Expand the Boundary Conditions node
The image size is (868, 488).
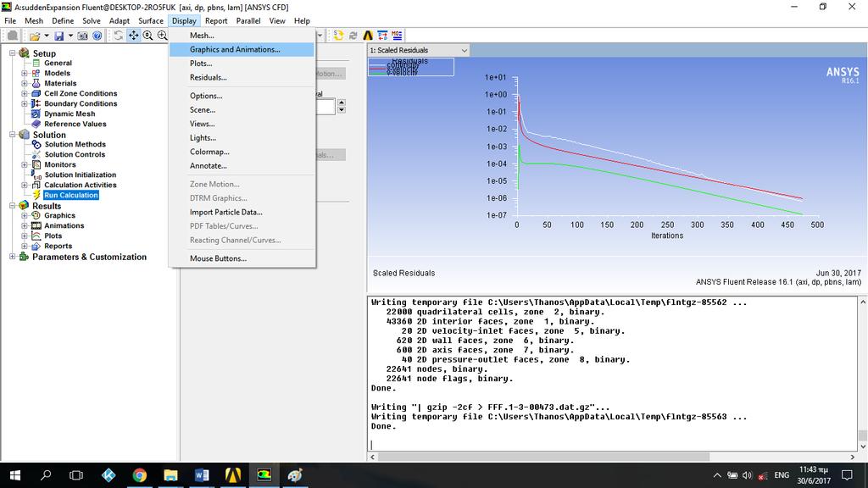click(x=25, y=103)
